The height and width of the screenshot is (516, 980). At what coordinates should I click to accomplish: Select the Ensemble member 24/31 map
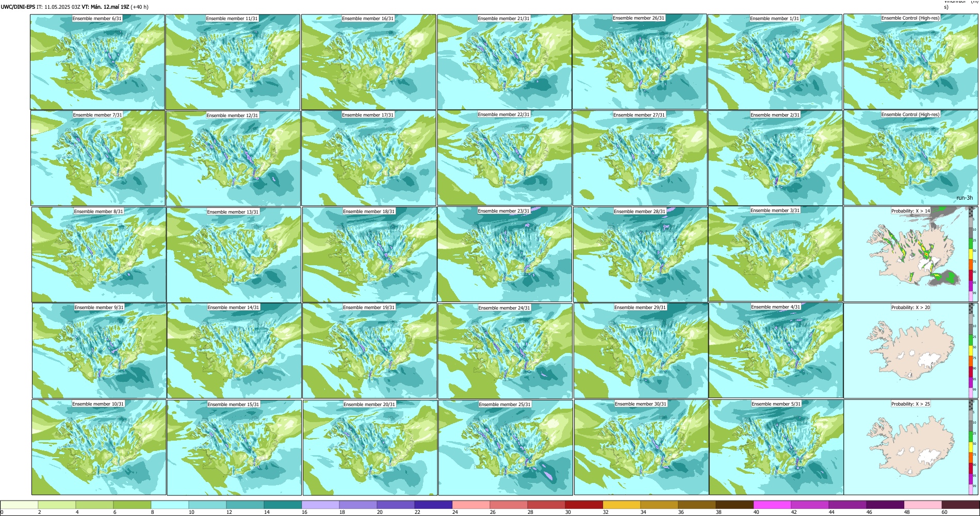tap(505, 351)
